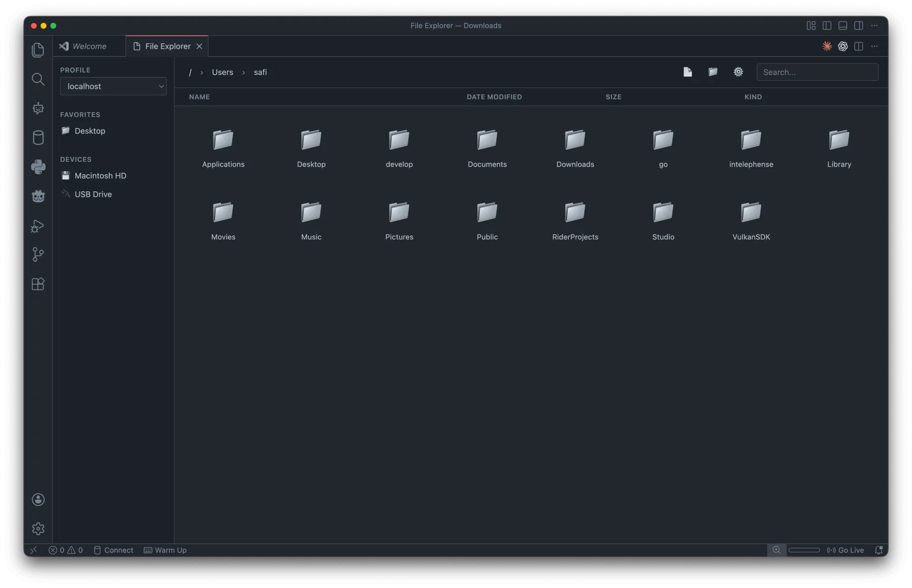Focus the Search field
912x588 pixels.
(817, 72)
